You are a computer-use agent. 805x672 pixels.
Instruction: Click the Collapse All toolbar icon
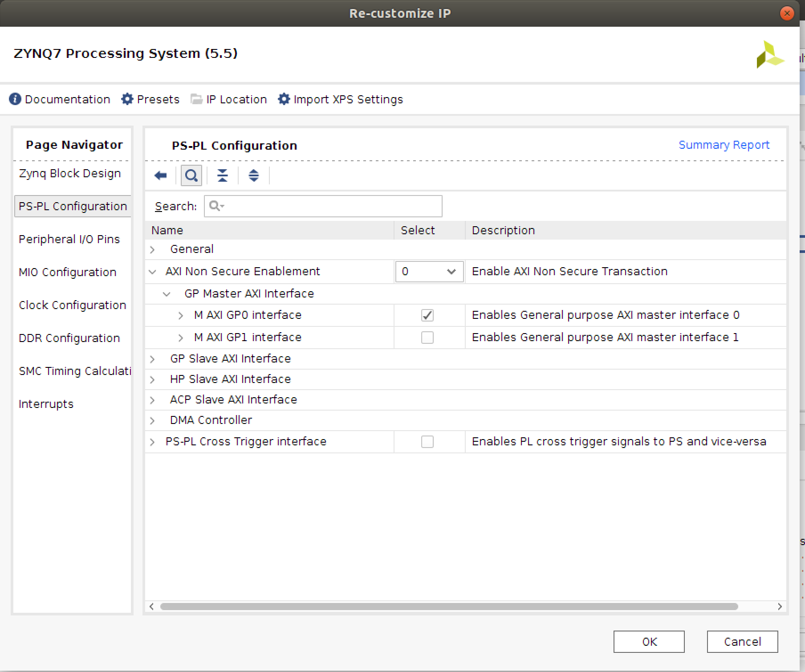click(x=222, y=175)
